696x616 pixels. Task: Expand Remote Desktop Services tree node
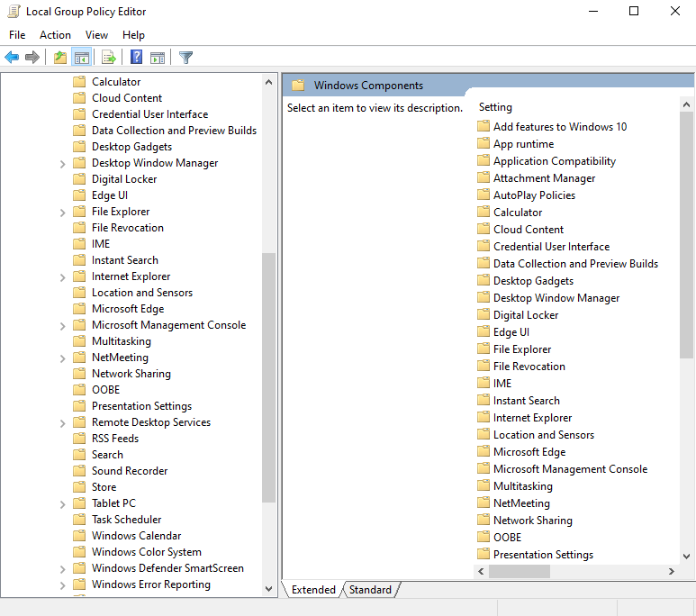click(63, 423)
